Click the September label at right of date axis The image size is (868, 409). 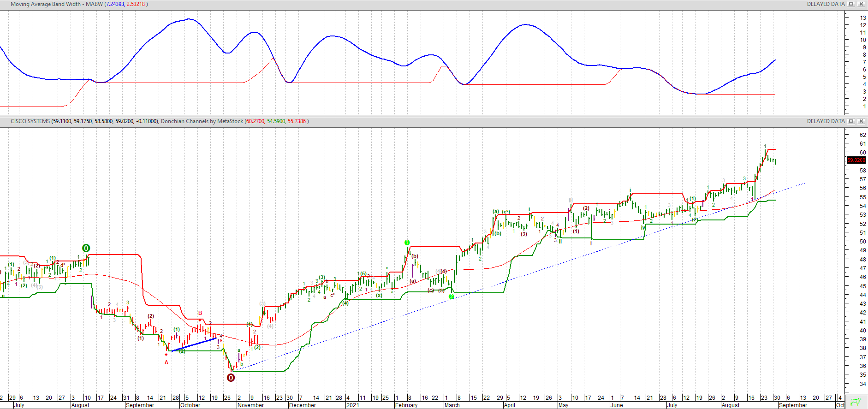[x=792, y=405]
